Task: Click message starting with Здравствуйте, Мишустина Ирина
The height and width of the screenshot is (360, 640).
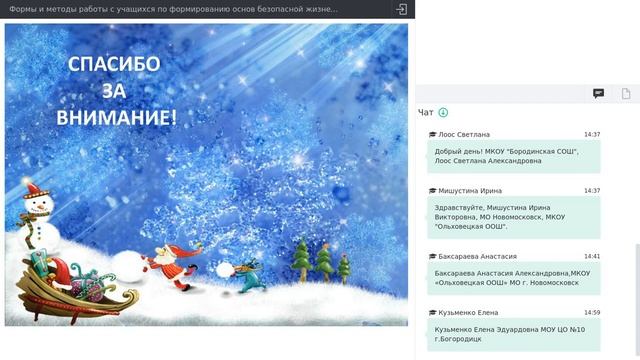Action: [x=514, y=217]
